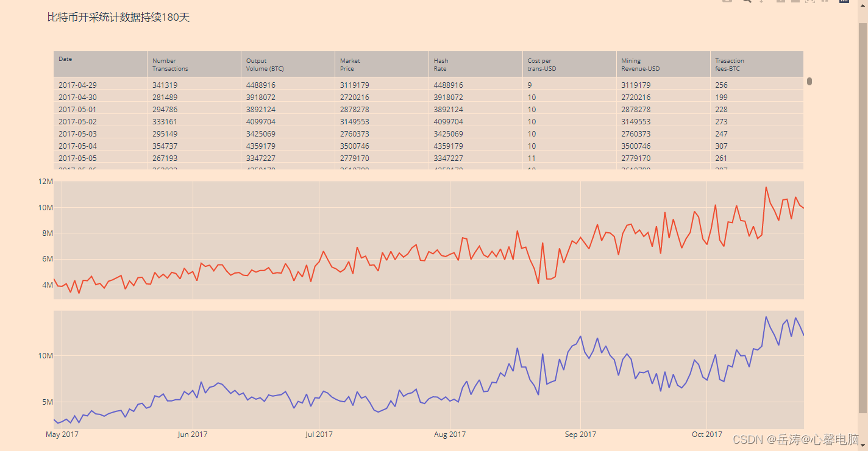Click fees value 199
Viewport: 868px width, 451px height.
722,98
